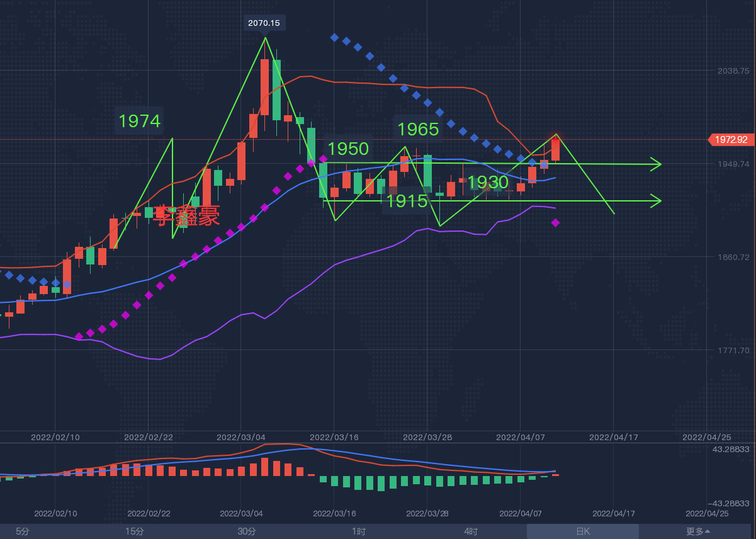Select the 15分 timeframe tab

(x=134, y=531)
